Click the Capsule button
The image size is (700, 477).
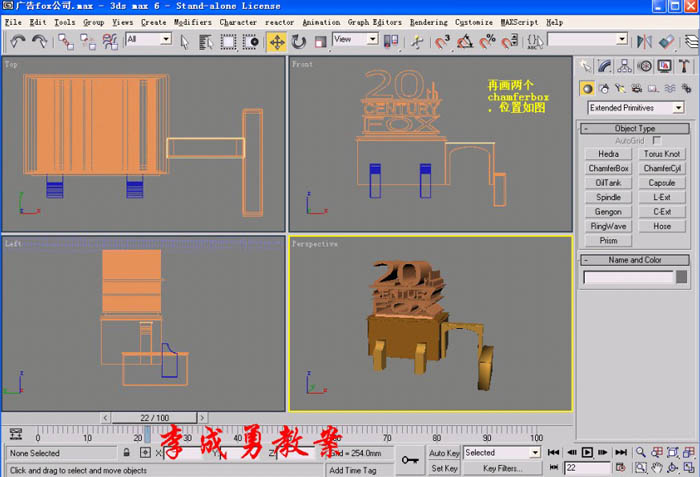point(662,183)
